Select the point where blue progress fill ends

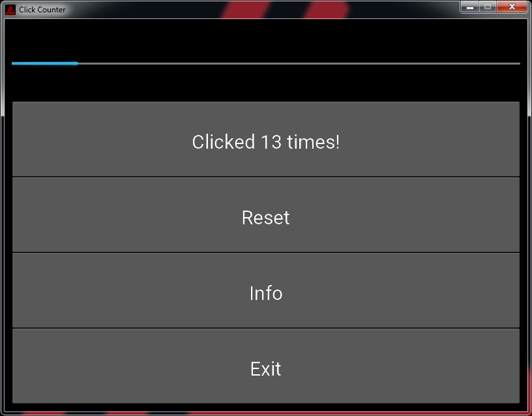point(78,63)
